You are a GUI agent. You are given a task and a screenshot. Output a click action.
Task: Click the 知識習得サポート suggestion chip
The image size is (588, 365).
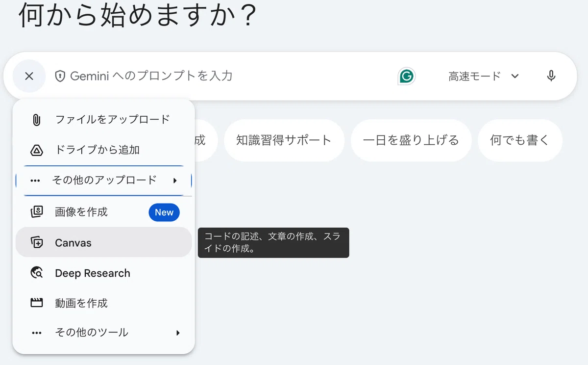click(284, 140)
